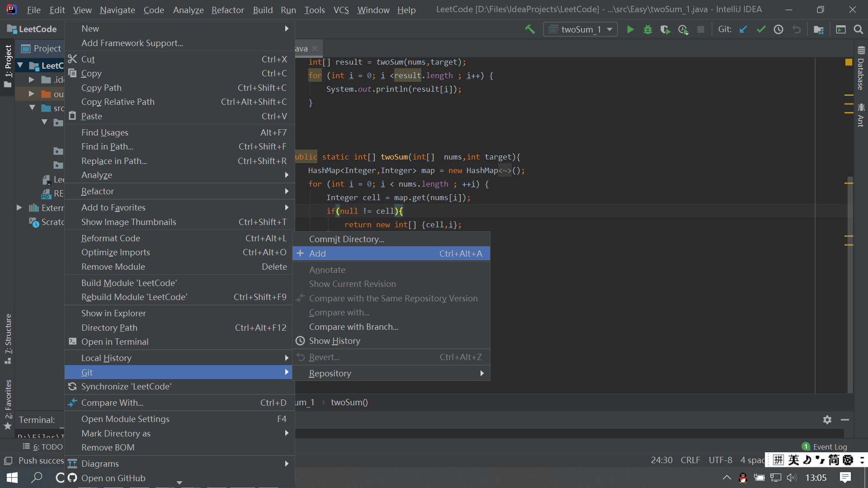Close the twoSum_1.java editor tab

tap(315, 48)
